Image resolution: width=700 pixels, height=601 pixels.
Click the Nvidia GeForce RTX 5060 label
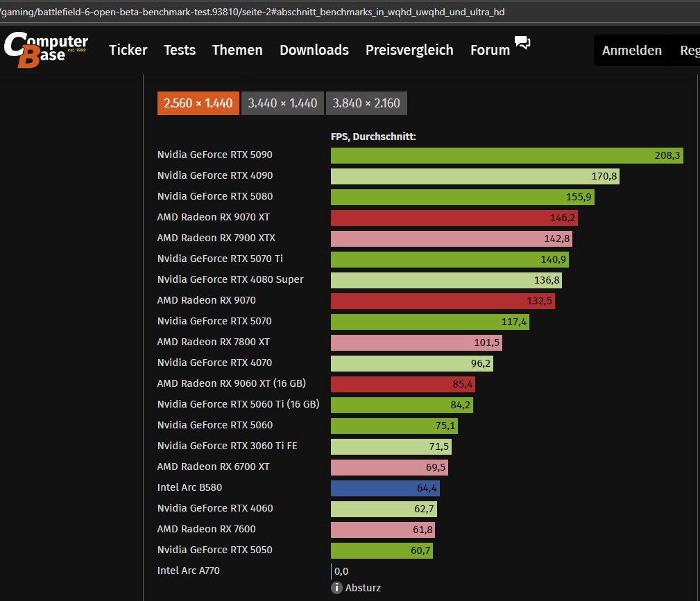(215, 425)
